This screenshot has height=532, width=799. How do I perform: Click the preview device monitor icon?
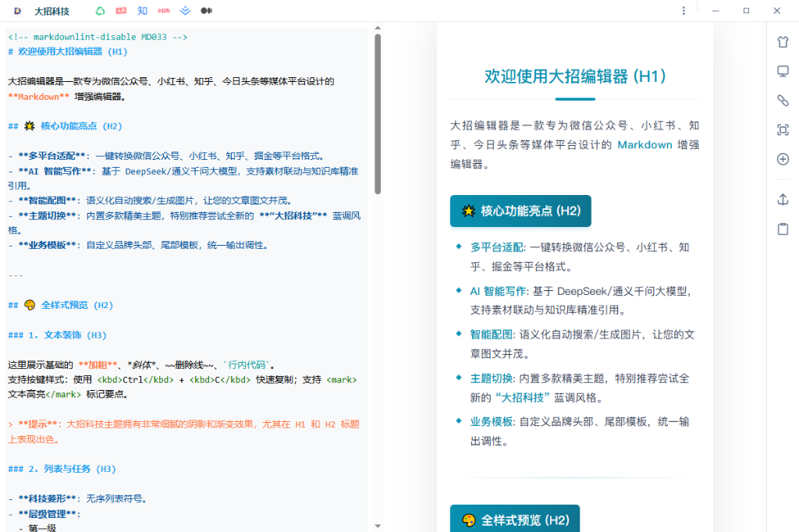[x=783, y=71]
